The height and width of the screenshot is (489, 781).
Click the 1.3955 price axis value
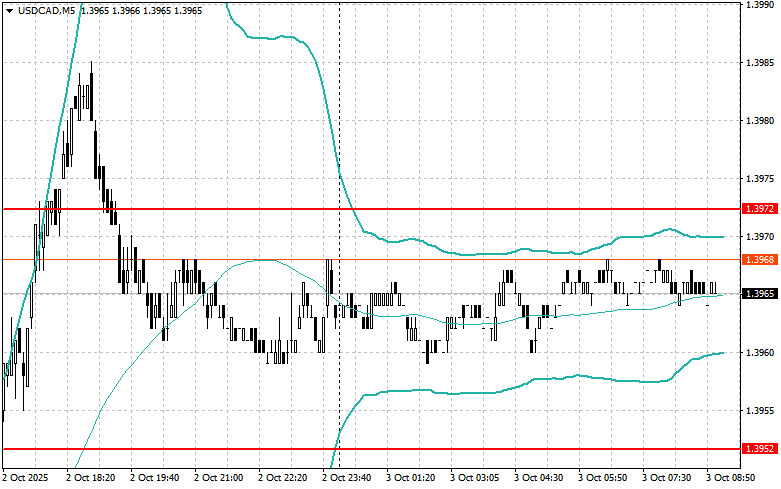click(760, 411)
